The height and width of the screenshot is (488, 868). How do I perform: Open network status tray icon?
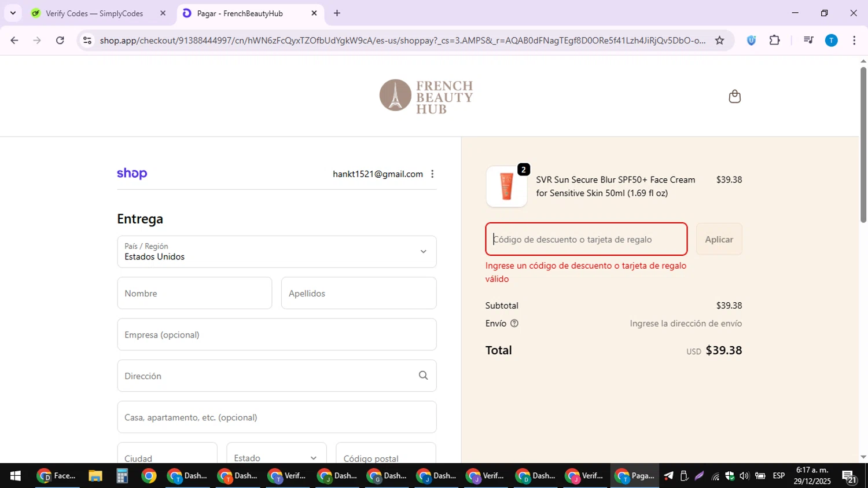click(x=715, y=476)
